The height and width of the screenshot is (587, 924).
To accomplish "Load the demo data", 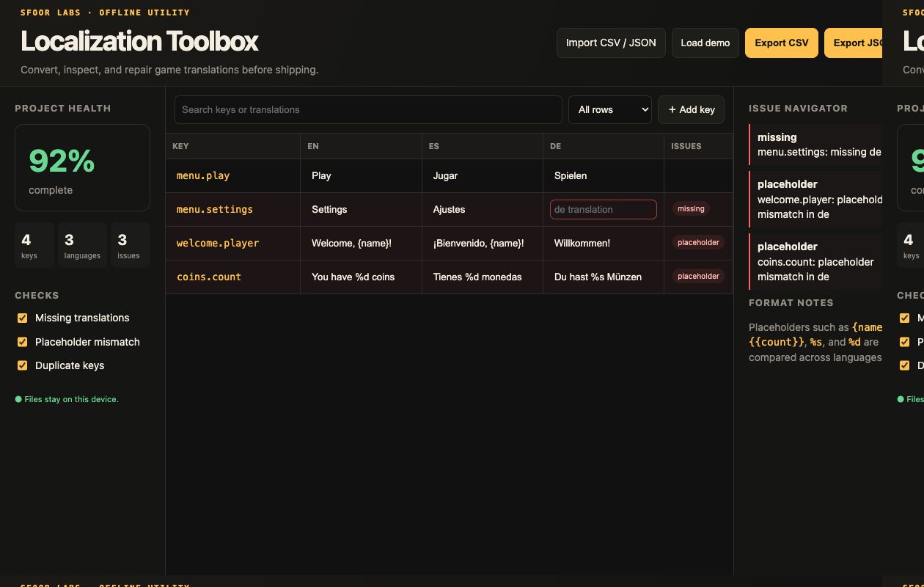I will point(705,43).
